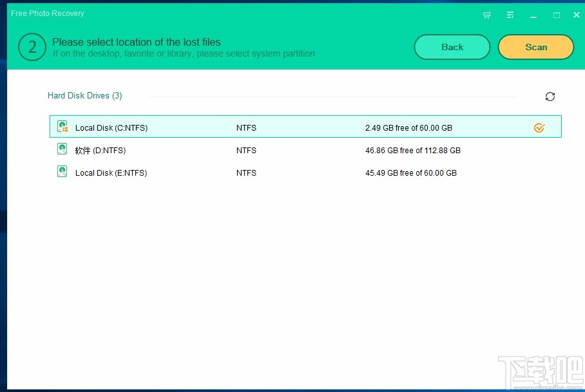Viewport: 585px width, 392px height.
Task: Click "46.86 GB free of 112.88 GB"
Action: (412, 151)
